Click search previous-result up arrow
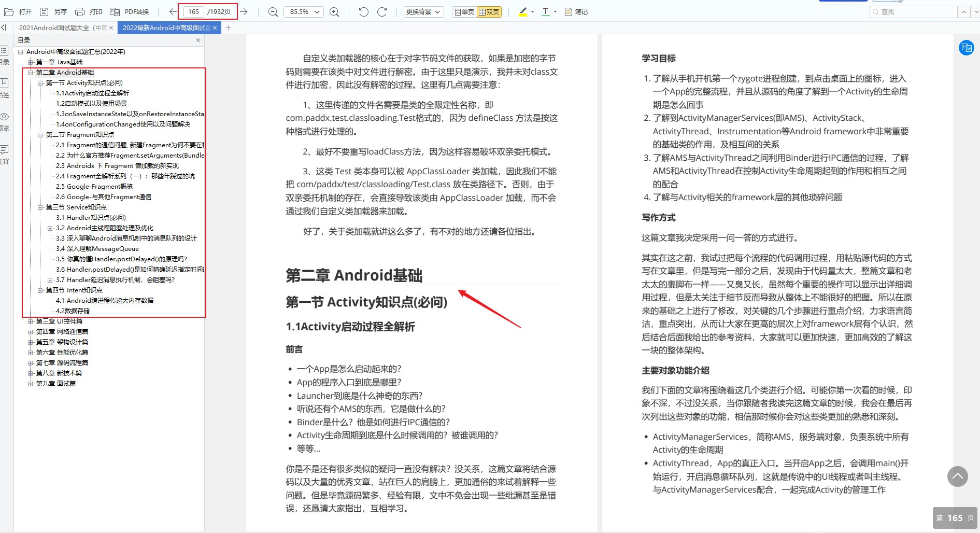 point(963,11)
